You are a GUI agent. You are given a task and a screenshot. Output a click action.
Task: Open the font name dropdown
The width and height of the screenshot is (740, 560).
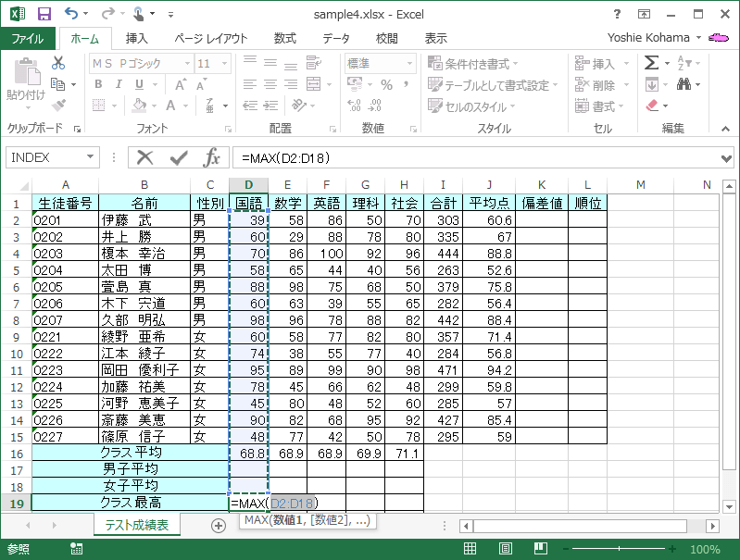pos(187,63)
